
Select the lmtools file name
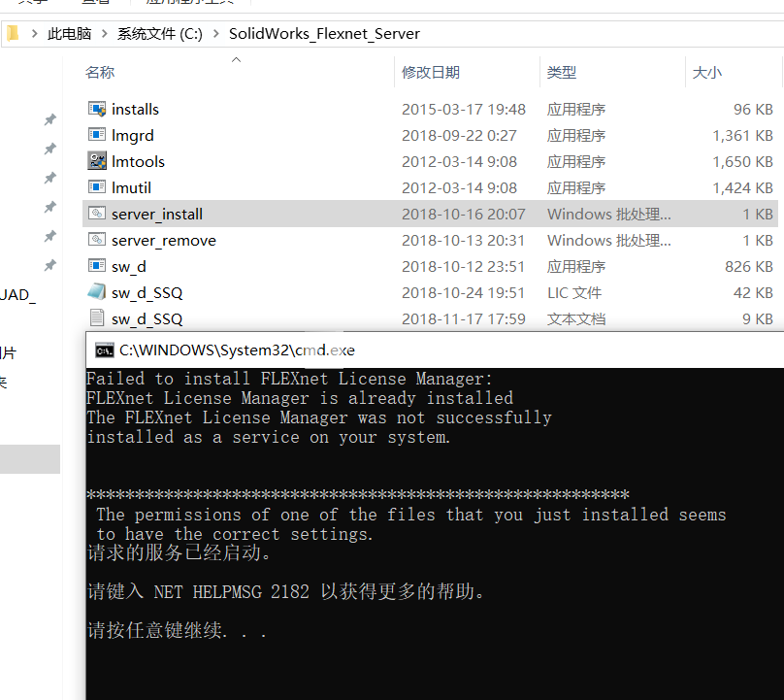138,161
